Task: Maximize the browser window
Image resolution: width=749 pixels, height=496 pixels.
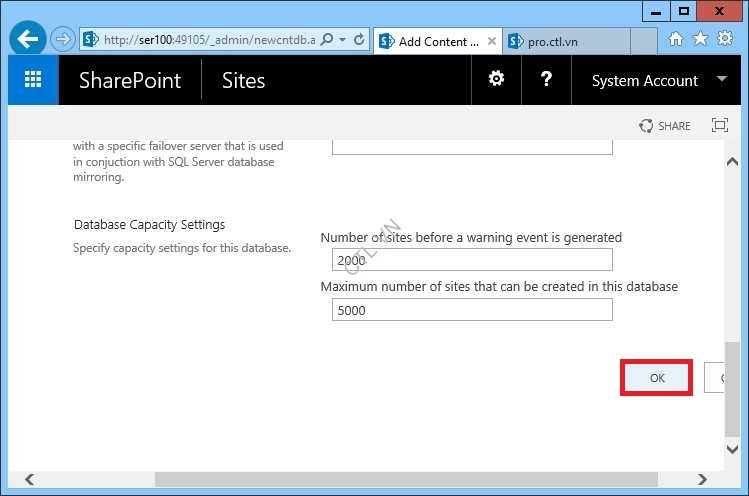Action: coord(684,11)
